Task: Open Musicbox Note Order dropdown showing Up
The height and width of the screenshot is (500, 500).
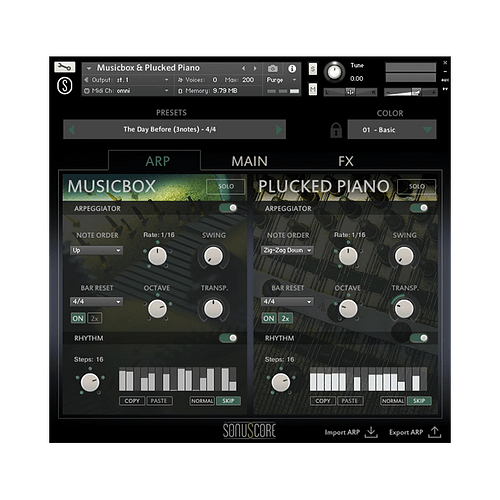Action: (x=96, y=250)
